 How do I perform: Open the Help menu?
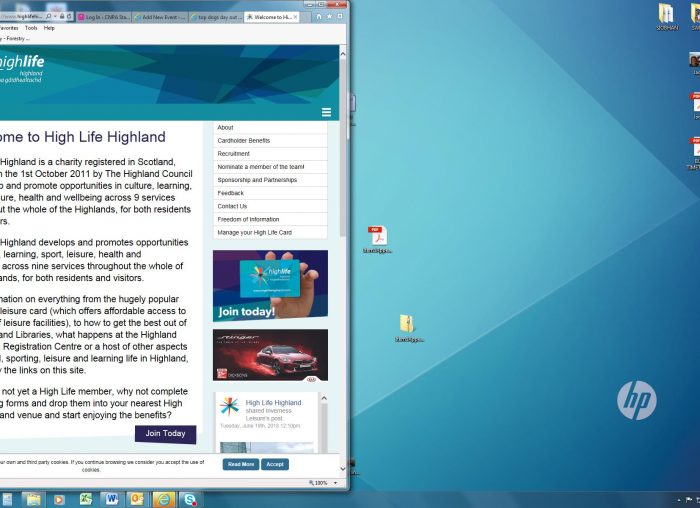[49, 28]
